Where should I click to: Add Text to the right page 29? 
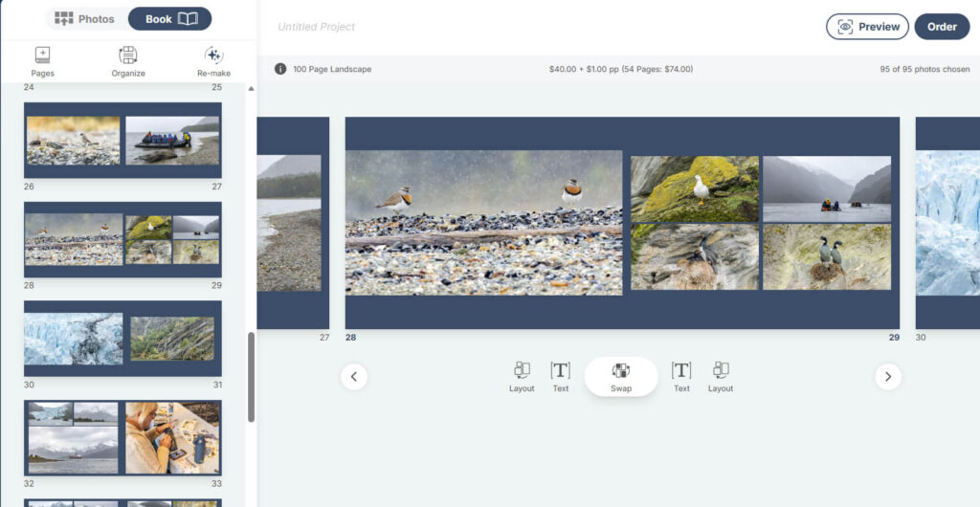(x=681, y=377)
